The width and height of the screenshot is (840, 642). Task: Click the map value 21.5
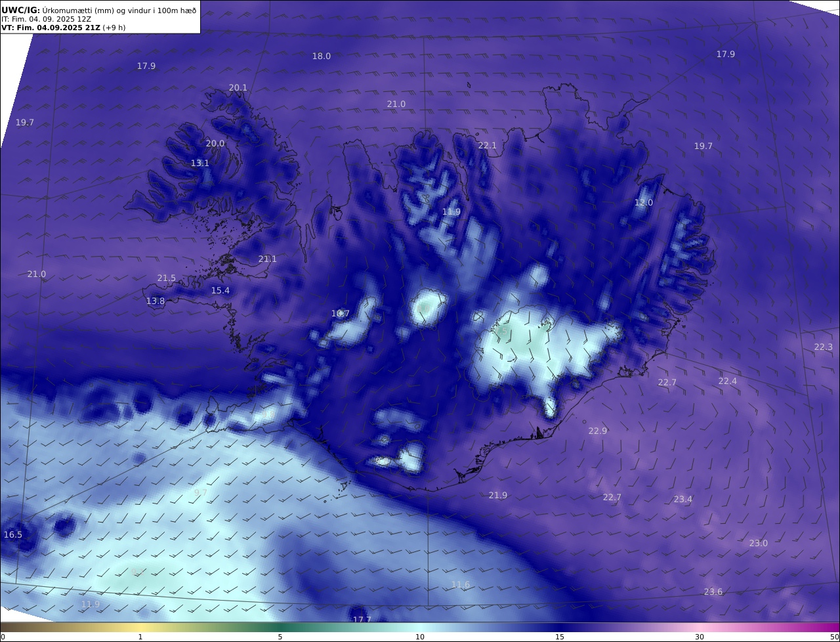[x=167, y=278]
